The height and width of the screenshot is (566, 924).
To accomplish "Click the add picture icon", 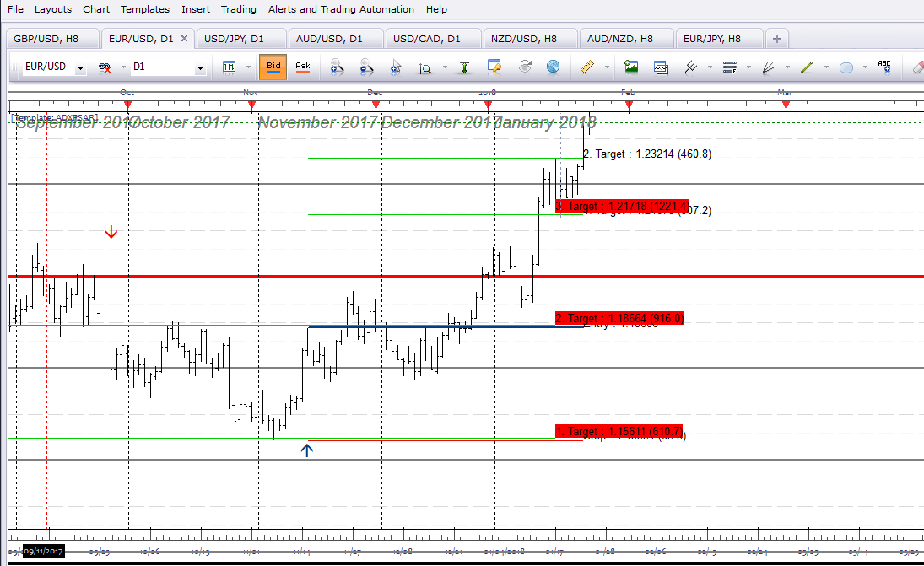I will point(631,67).
